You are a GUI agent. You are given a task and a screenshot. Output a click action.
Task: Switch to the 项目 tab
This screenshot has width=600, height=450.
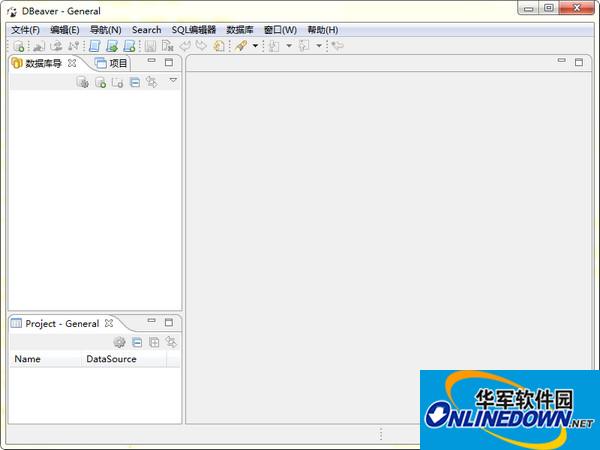click(111, 63)
